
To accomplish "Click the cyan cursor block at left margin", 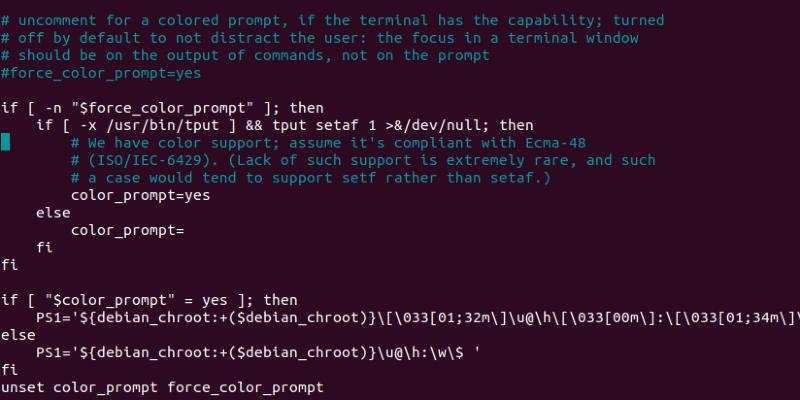I will 5,143.
